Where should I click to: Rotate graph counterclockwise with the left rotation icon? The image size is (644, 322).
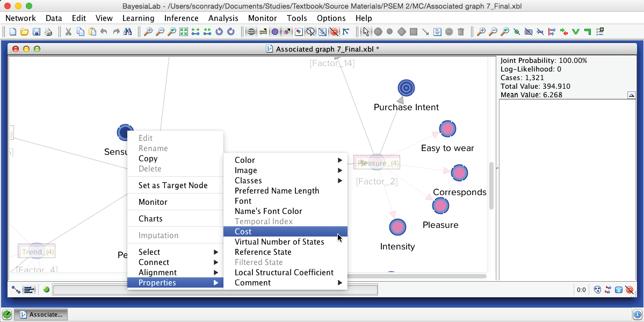point(219,32)
